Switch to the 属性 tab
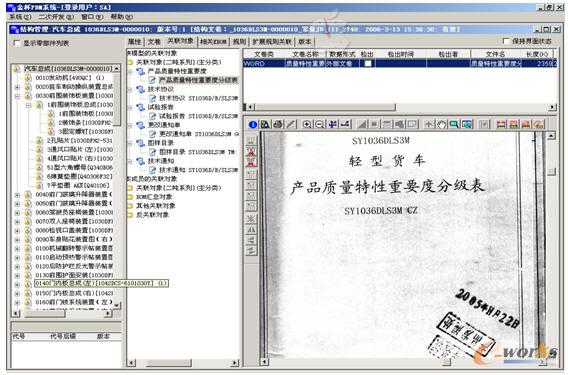 pos(135,42)
